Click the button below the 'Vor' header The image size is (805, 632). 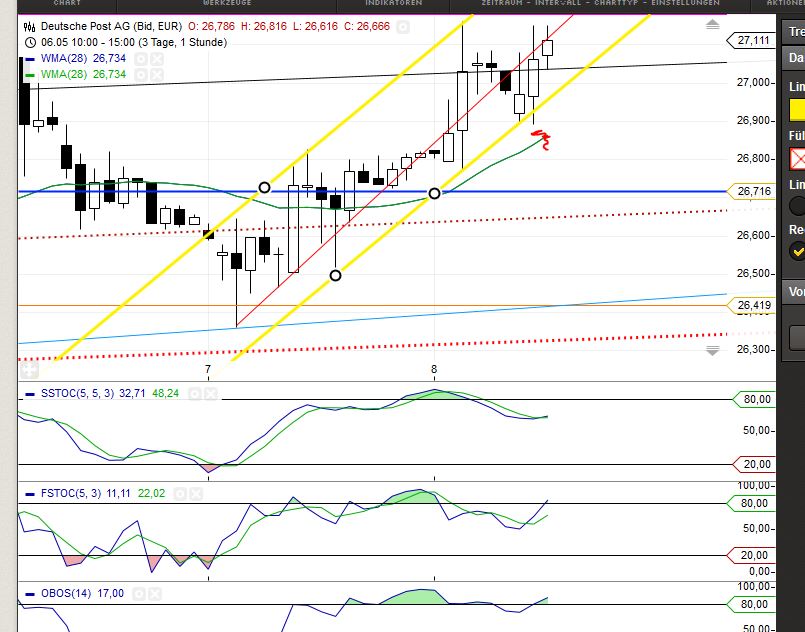click(797, 337)
